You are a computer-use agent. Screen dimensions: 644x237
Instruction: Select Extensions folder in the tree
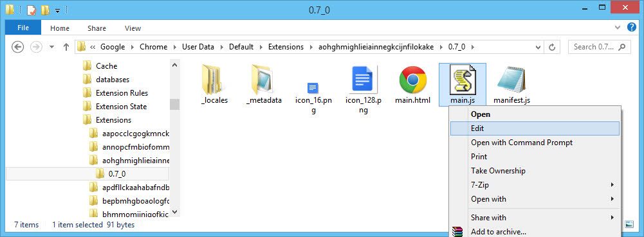tap(113, 120)
